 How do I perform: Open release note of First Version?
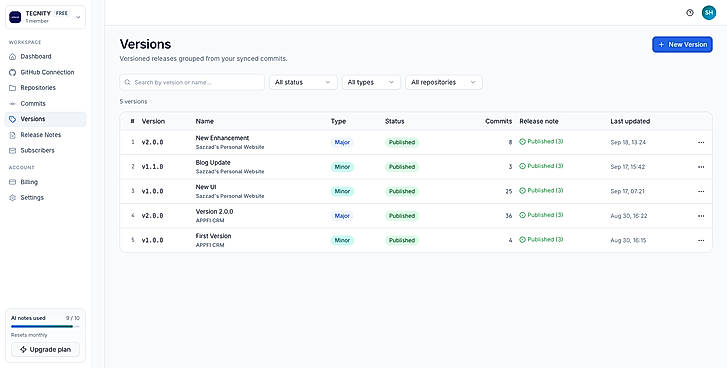pyautogui.click(x=541, y=240)
